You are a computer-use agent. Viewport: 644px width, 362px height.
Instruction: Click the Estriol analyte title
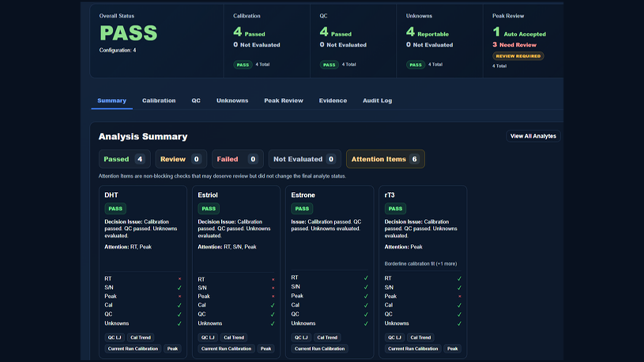coord(208,195)
